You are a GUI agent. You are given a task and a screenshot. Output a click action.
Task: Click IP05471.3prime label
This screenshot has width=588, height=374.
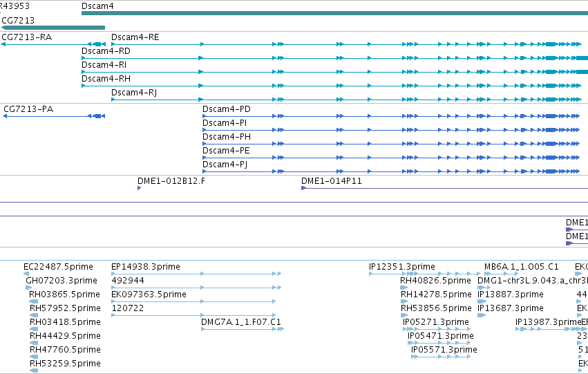pos(441,336)
